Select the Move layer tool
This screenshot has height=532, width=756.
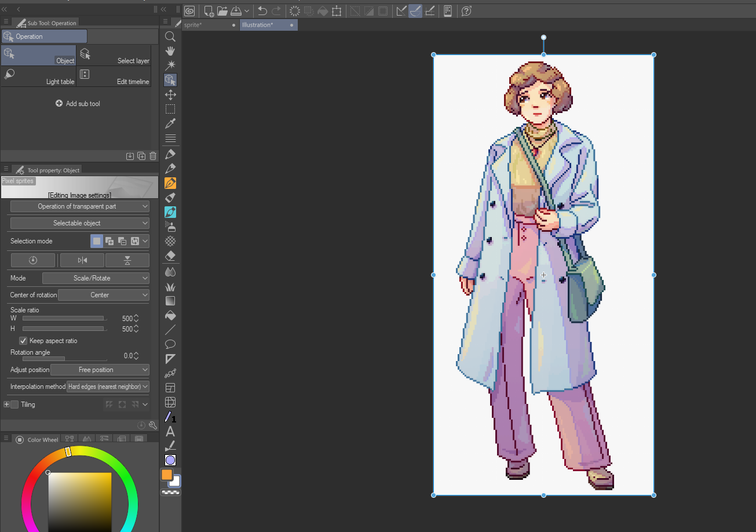click(x=170, y=94)
